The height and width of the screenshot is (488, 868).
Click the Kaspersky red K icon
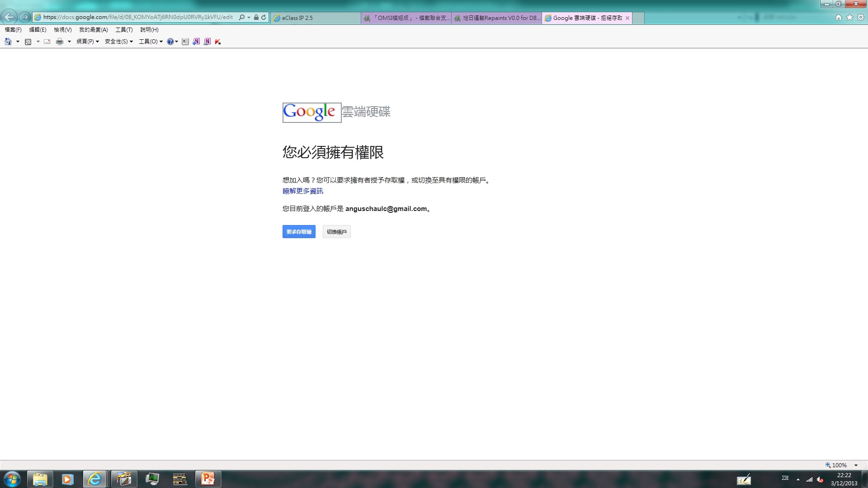(x=218, y=42)
